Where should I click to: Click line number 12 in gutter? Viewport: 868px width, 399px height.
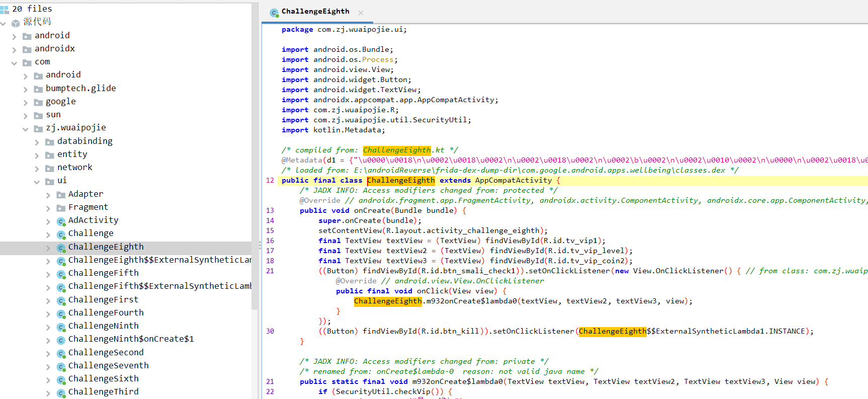pyautogui.click(x=270, y=180)
